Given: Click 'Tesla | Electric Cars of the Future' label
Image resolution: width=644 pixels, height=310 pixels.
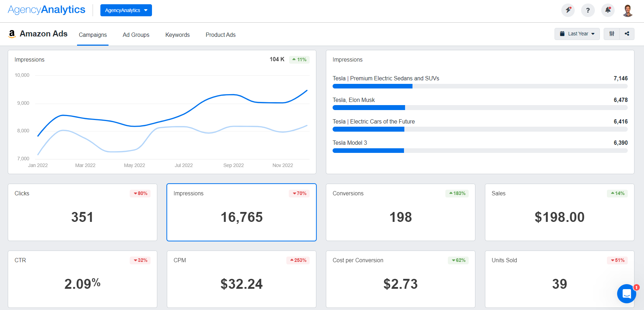Looking at the screenshot, I should tap(374, 121).
